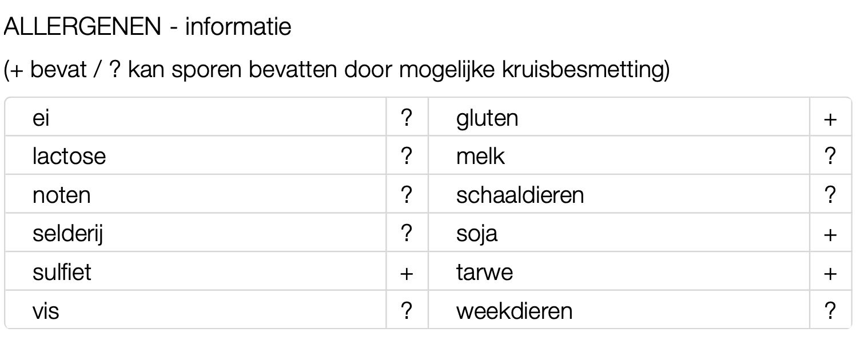Select the kruisbesmetting legend line
Viewport: 868px width, 352px height.
click(336, 70)
